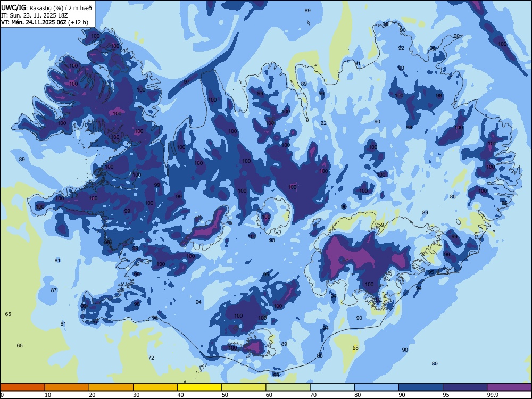
Task: Click the 10–20 orange legend swatch
Action: [67, 387]
